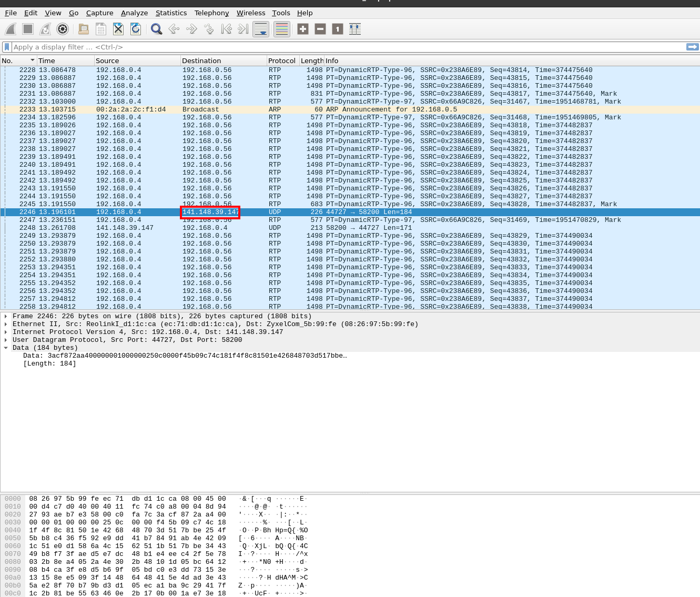Screen dimensions: 700x597
Task: Expand the Ethernet II tree row
Action: point(6,324)
